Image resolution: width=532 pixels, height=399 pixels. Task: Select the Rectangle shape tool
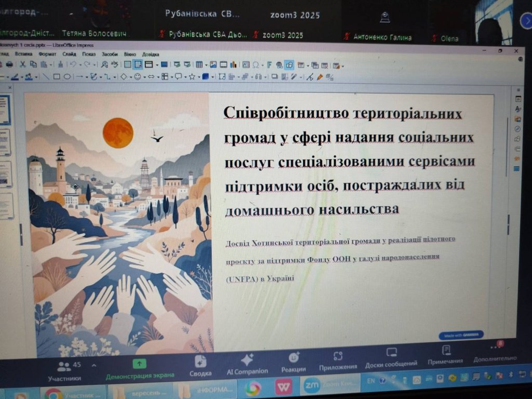(x=57, y=76)
